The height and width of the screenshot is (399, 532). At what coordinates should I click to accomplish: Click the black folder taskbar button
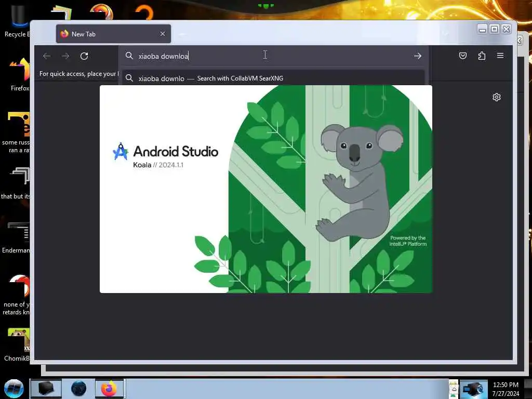(x=46, y=389)
